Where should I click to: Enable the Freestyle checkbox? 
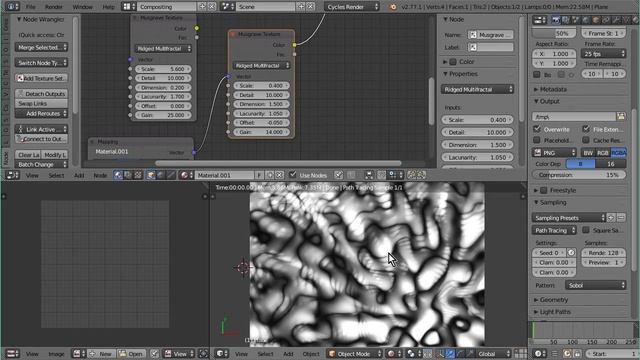[x=544, y=190]
